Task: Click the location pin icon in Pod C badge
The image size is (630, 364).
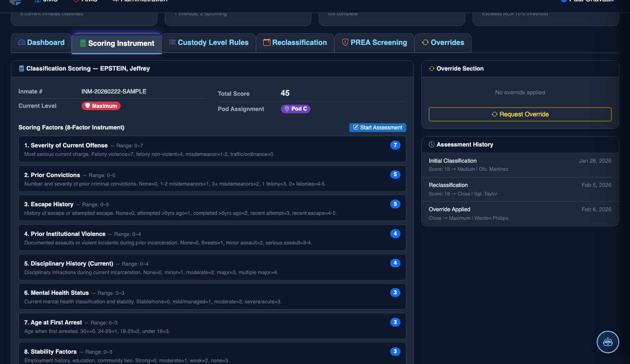Action: coord(287,109)
